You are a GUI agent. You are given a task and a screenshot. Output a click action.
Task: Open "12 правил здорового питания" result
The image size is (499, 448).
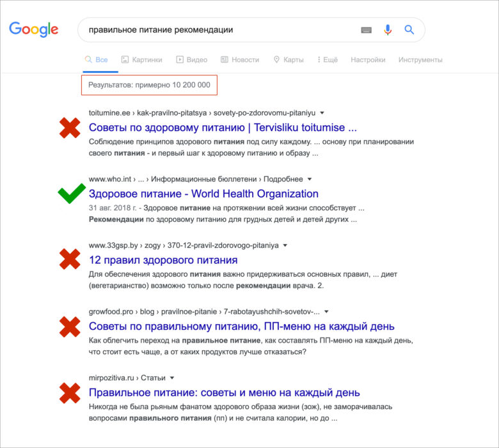coord(163,260)
